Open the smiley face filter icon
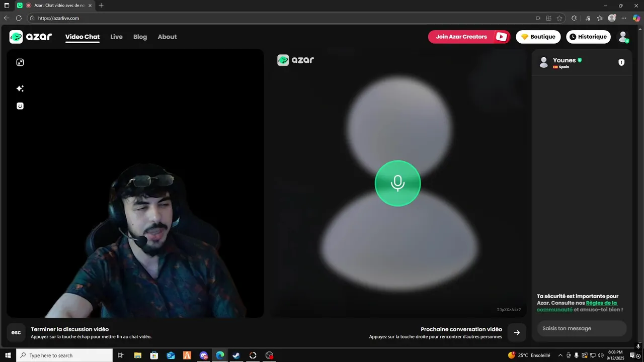Image resolution: width=644 pixels, height=362 pixels. coord(20,106)
